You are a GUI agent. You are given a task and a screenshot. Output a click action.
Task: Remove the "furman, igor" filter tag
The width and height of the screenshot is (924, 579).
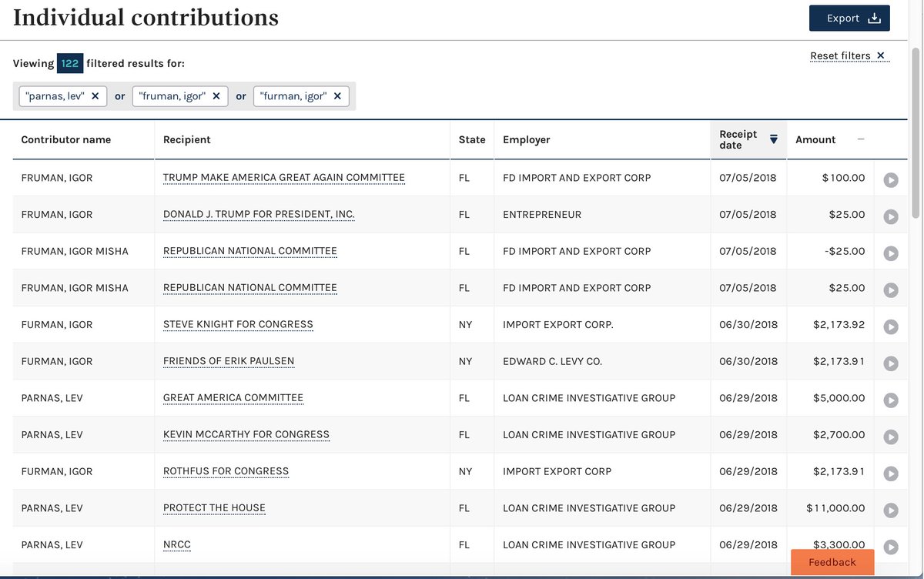click(337, 96)
